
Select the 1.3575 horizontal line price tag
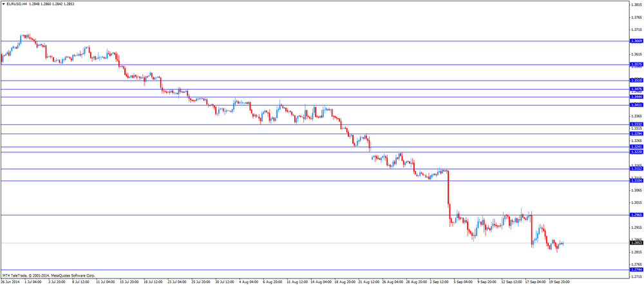click(636, 64)
